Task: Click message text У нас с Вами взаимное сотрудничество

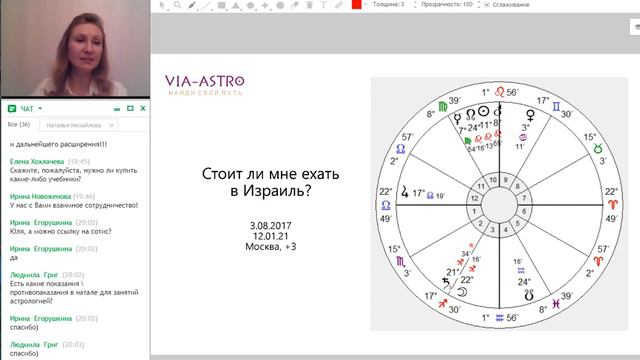Action: (74, 205)
